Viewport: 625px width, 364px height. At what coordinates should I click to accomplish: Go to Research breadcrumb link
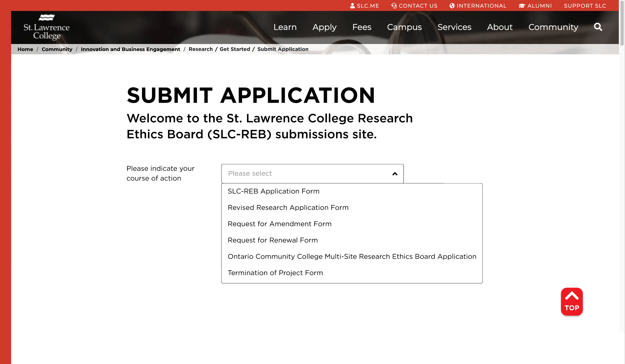[200, 49]
